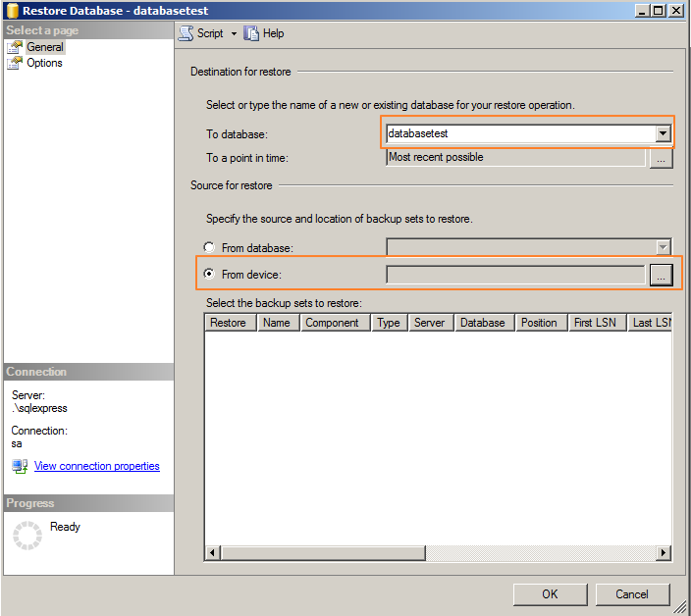The width and height of the screenshot is (691, 616).
Task: Click the Script toolbar icon
Action: coord(186,33)
